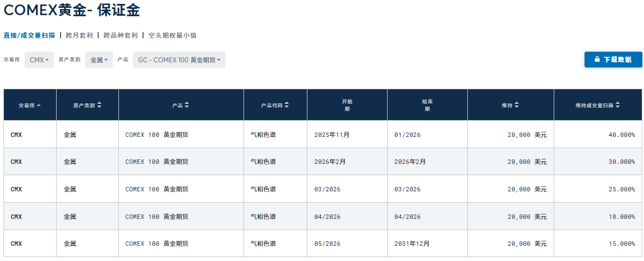Click the 下载数据 button

pyautogui.click(x=613, y=59)
